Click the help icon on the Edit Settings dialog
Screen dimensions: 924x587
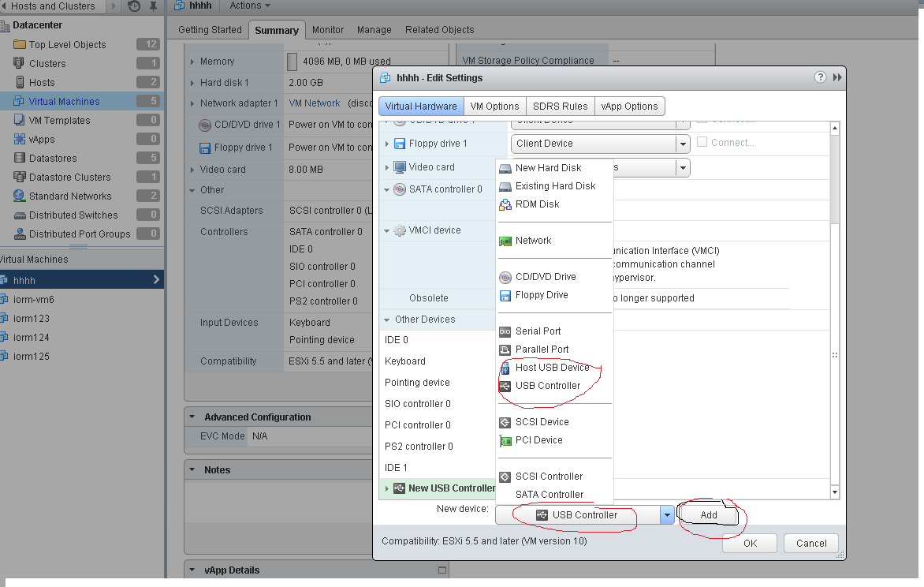(x=820, y=77)
